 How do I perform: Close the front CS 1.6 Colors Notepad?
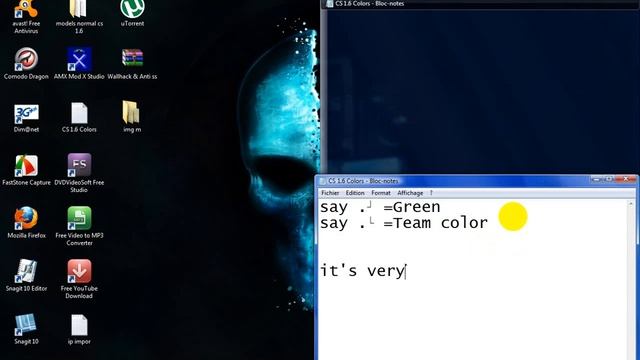(x=627, y=179)
